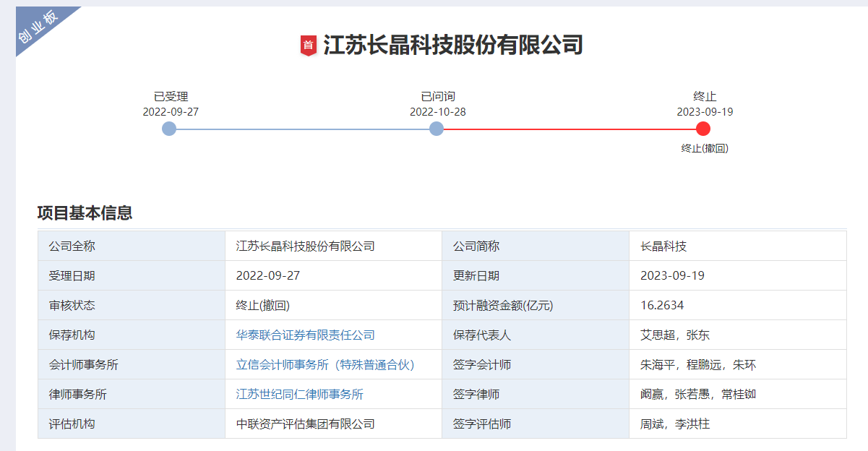
Task: Click the 保荐机构 label cell
Action: tap(132, 335)
